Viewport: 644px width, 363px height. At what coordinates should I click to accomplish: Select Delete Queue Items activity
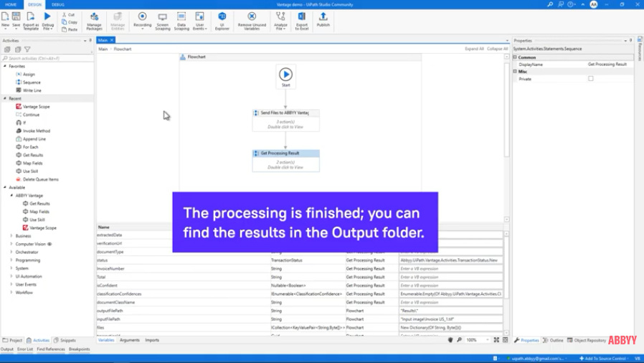tap(37, 179)
